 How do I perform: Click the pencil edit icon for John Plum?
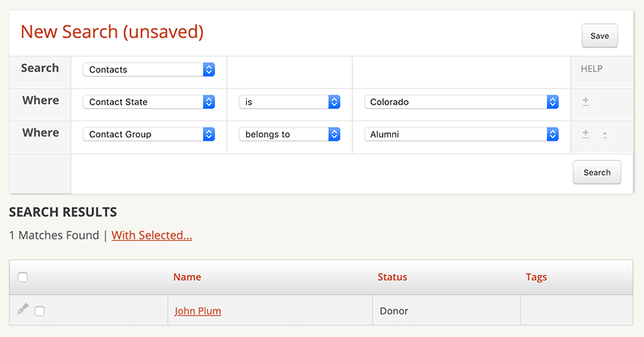(x=23, y=309)
